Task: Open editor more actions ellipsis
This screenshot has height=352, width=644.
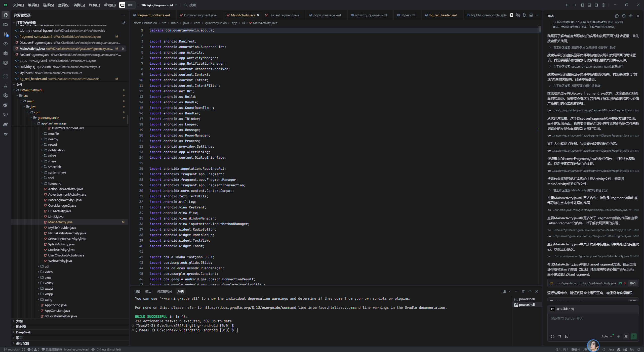Action: [x=538, y=15]
